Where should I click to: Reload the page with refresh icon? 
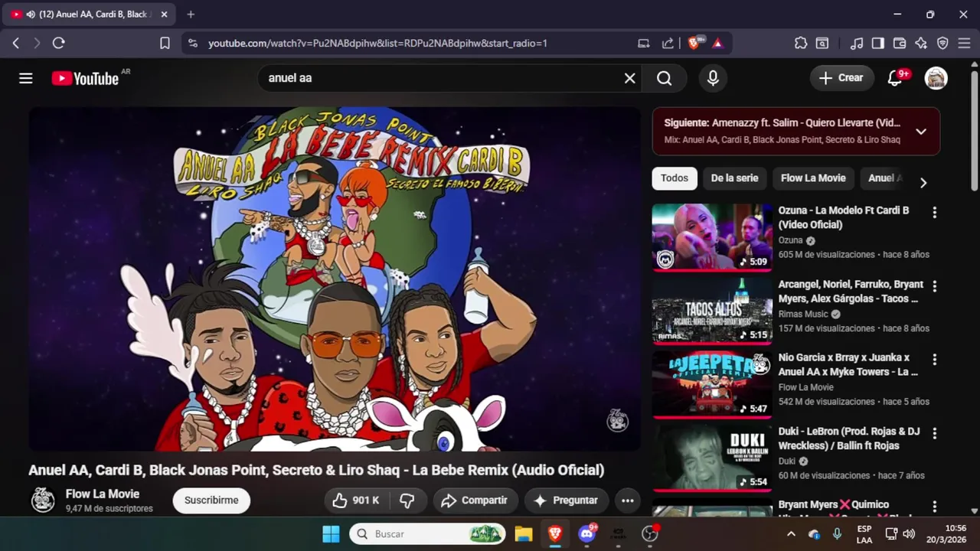click(x=58, y=44)
